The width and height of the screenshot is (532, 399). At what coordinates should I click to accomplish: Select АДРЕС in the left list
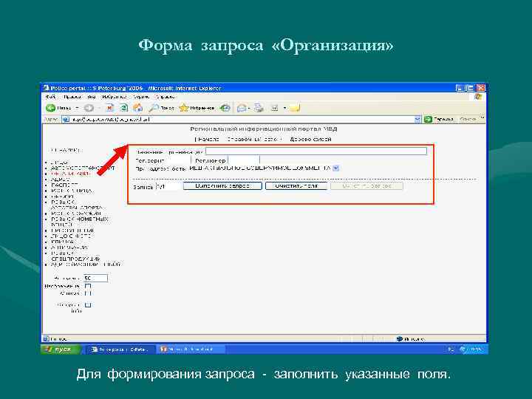point(60,180)
